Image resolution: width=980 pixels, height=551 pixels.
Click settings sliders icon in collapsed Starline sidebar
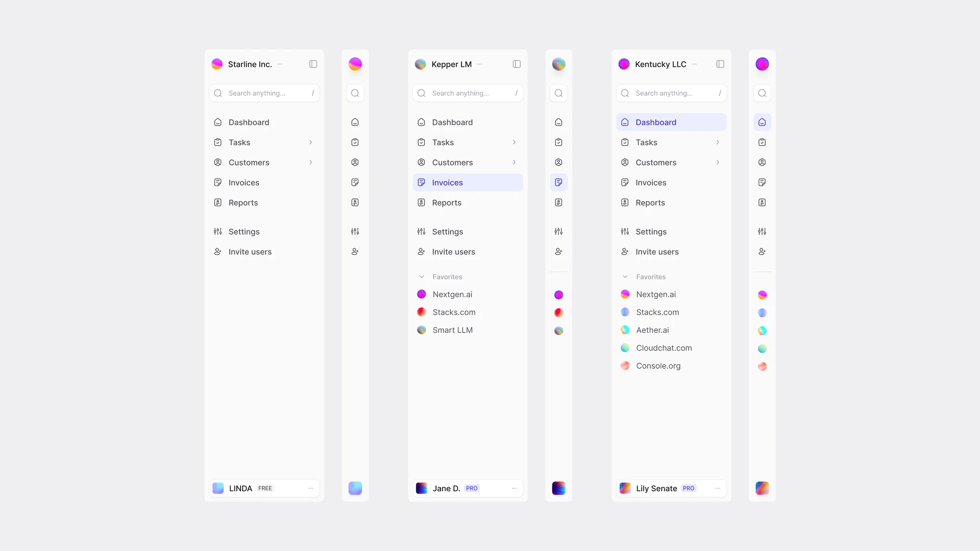tap(355, 232)
